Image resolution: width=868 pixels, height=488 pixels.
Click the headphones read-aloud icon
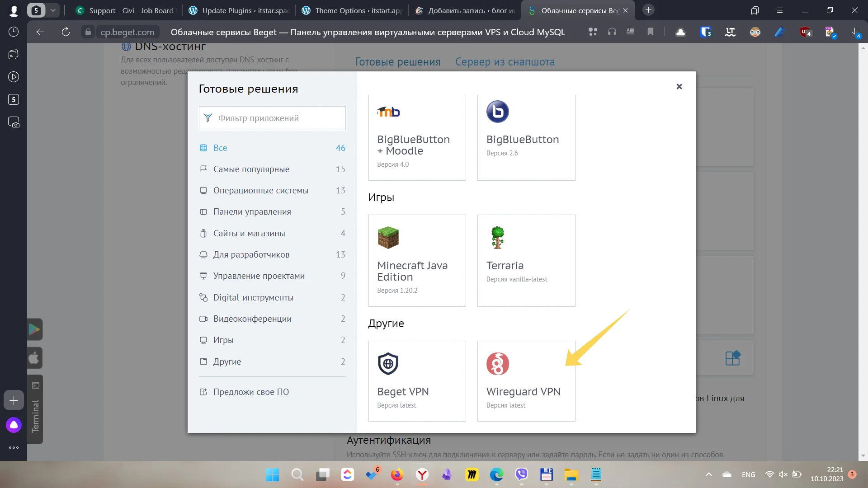click(612, 32)
